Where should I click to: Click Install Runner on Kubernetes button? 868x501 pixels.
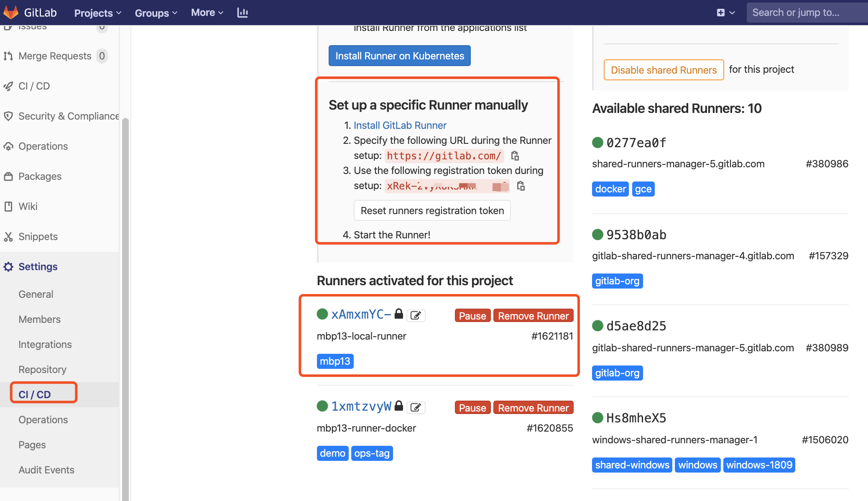pos(399,56)
